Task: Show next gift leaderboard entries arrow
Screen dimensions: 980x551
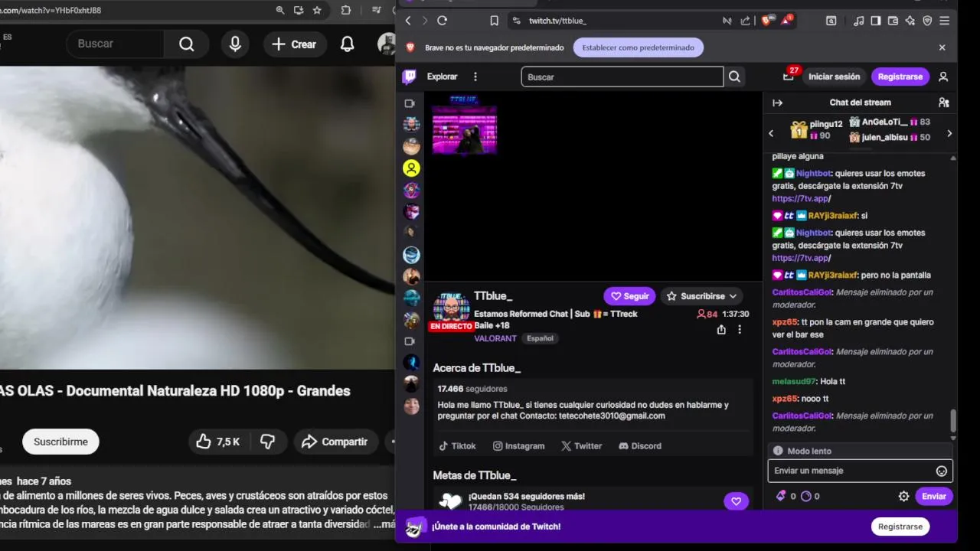Action: pos(949,133)
